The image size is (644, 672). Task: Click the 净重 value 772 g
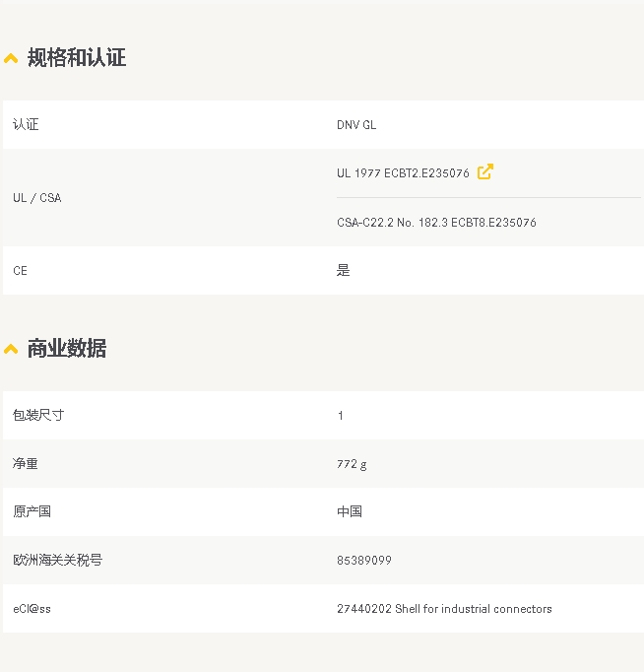tap(352, 464)
